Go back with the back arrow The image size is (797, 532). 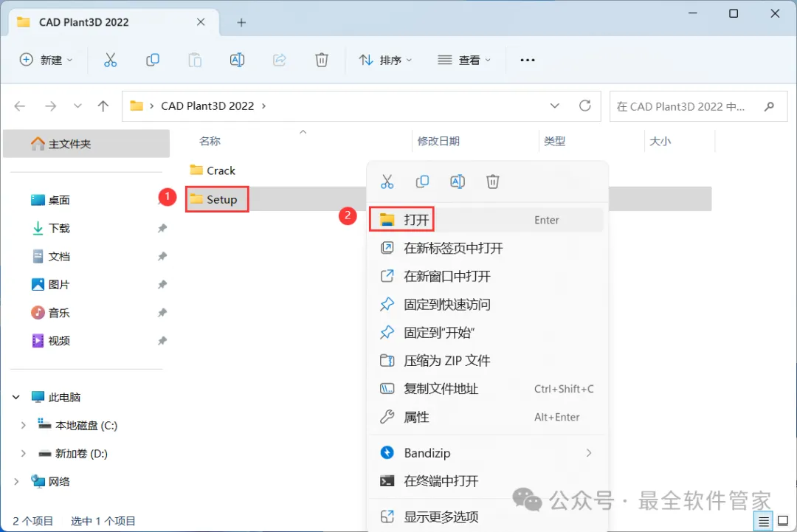[x=20, y=106]
